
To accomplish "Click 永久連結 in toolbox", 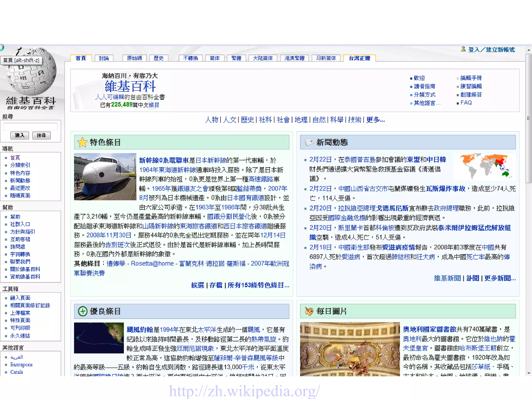I will 20,336.
